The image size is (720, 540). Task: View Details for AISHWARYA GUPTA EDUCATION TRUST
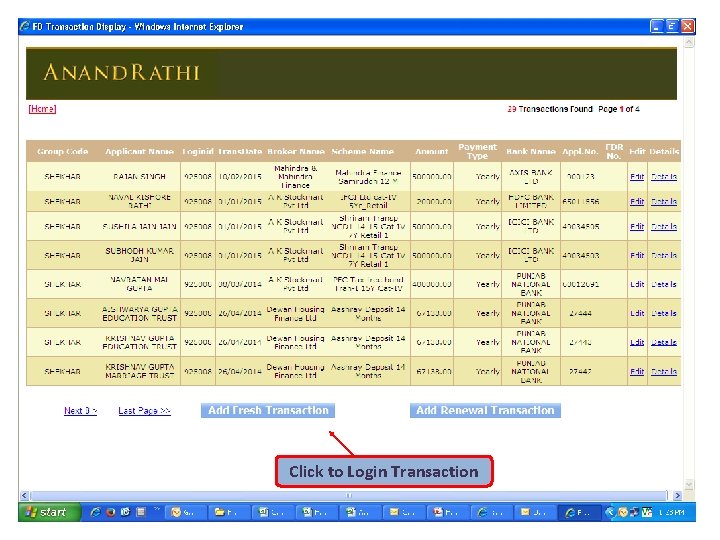click(664, 313)
